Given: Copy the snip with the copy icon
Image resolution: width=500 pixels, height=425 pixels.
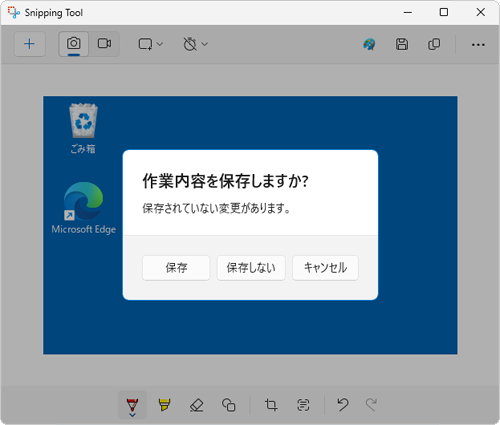Looking at the screenshot, I should pyautogui.click(x=434, y=44).
